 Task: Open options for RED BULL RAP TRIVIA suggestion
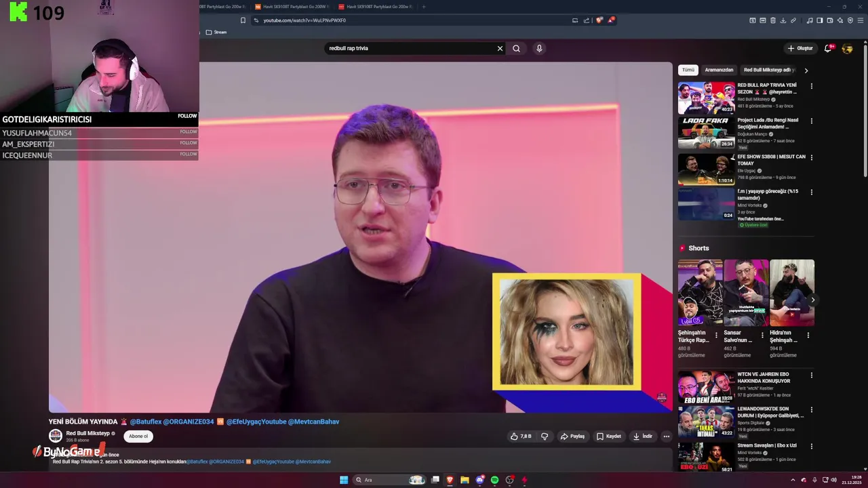(811, 86)
